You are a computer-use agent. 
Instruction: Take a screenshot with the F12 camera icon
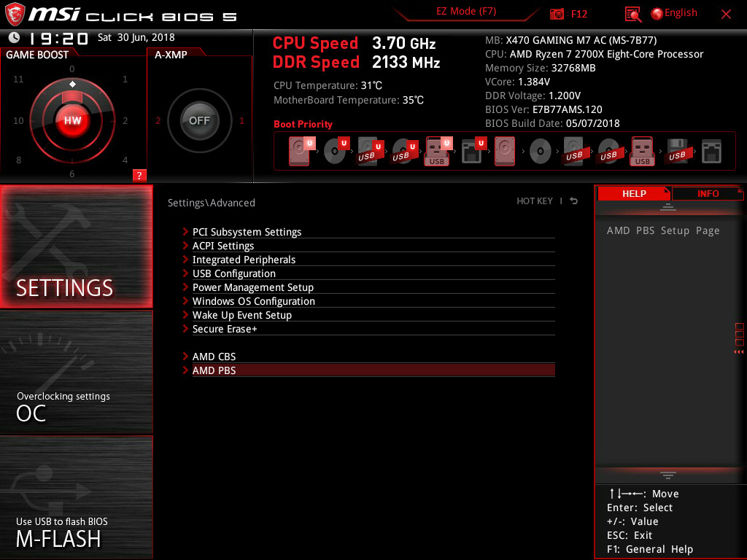click(557, 14)
